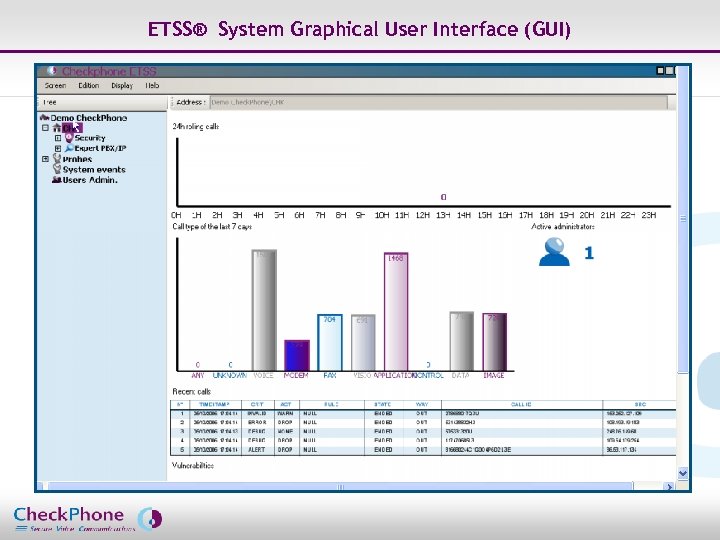Collapse the highlighted house node
The image size is (720, 540).
tap(45, 128)
